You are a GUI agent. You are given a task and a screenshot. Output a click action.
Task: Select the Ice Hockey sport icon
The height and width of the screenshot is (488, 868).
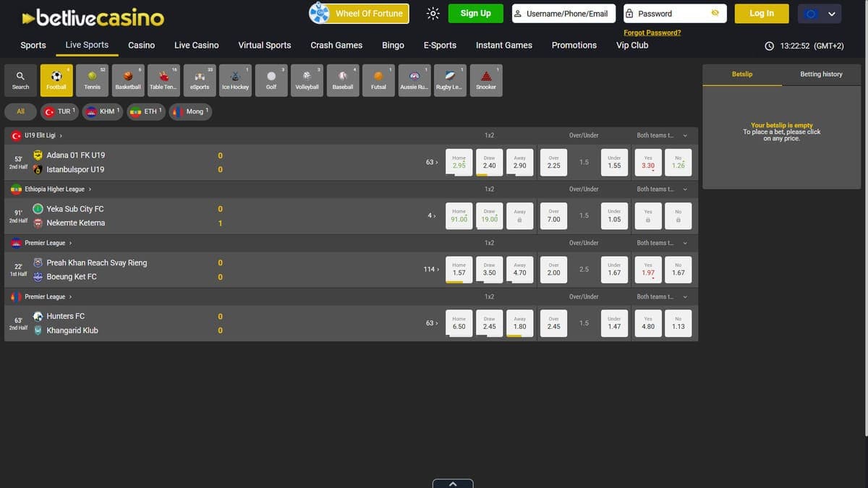235,80
